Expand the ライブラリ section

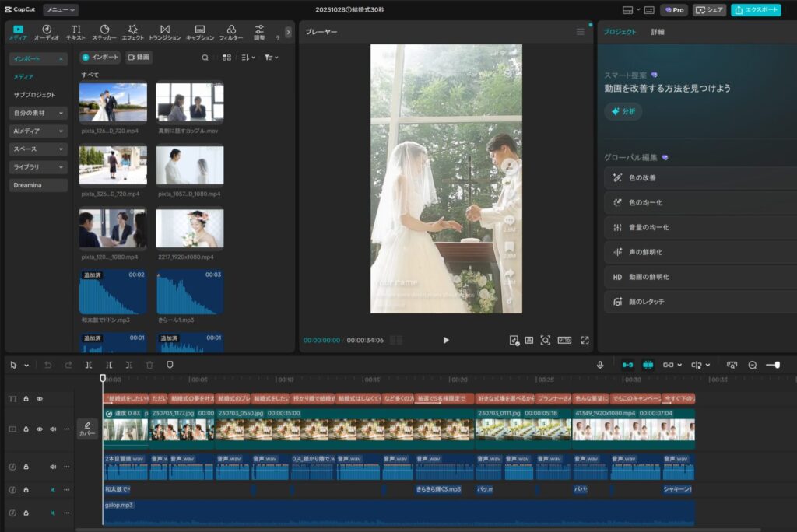[38, 167]
